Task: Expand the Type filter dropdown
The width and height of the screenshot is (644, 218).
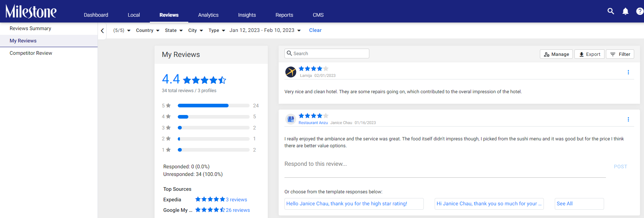Action: point(217,30)
